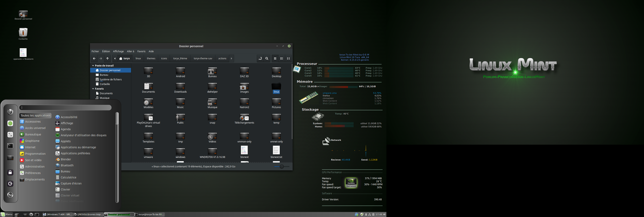Open the Android folder
Viewport: 644px width, 217px height.
pos(180,72)
